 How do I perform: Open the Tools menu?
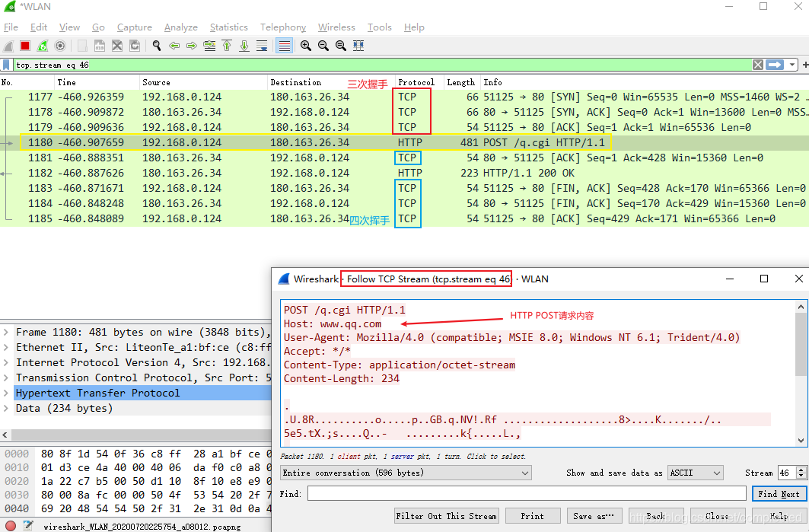(x=379, y=27)
